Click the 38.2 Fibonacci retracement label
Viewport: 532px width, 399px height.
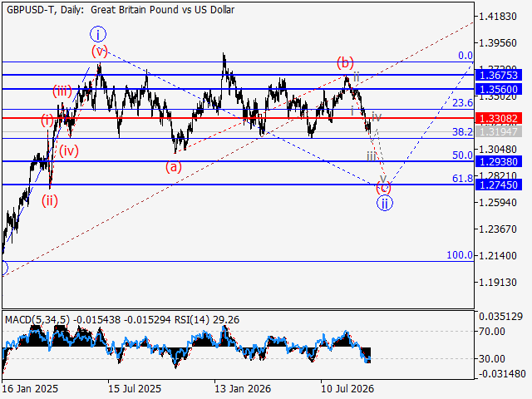462,132
